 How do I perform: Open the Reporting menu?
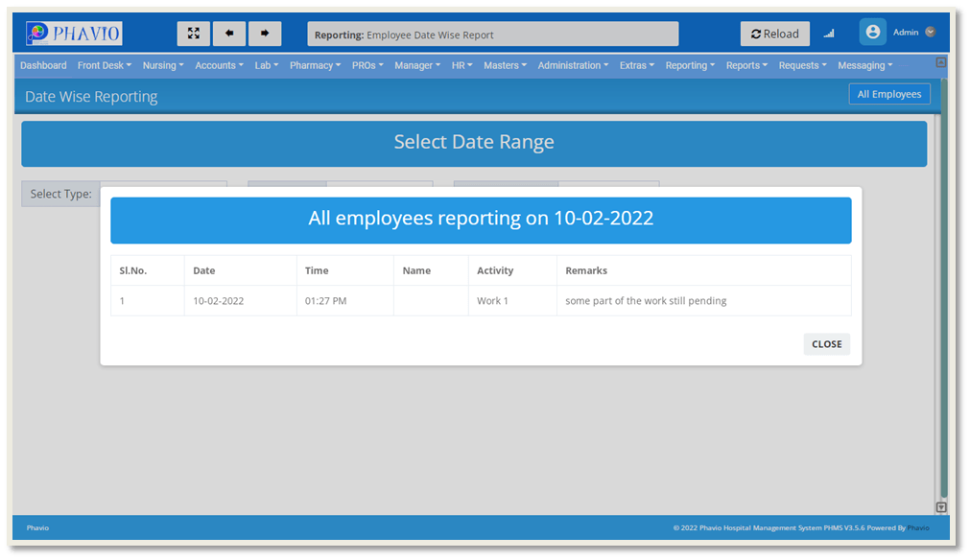click(690, 65)
